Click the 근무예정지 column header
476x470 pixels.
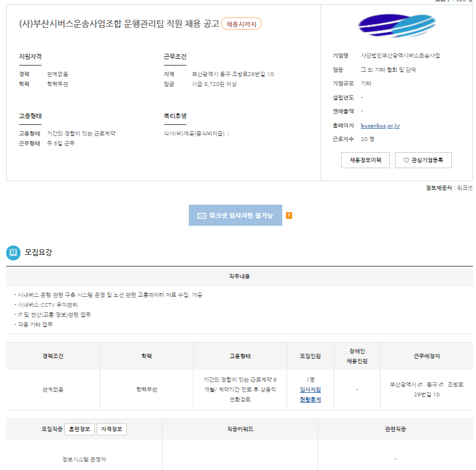tap(426, 356)
